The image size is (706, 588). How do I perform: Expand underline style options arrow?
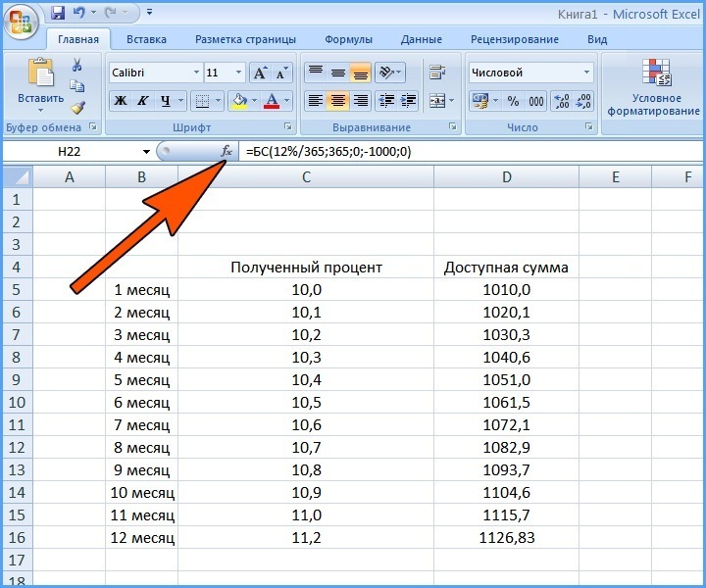pyautogui.click(x=181, y=101)
